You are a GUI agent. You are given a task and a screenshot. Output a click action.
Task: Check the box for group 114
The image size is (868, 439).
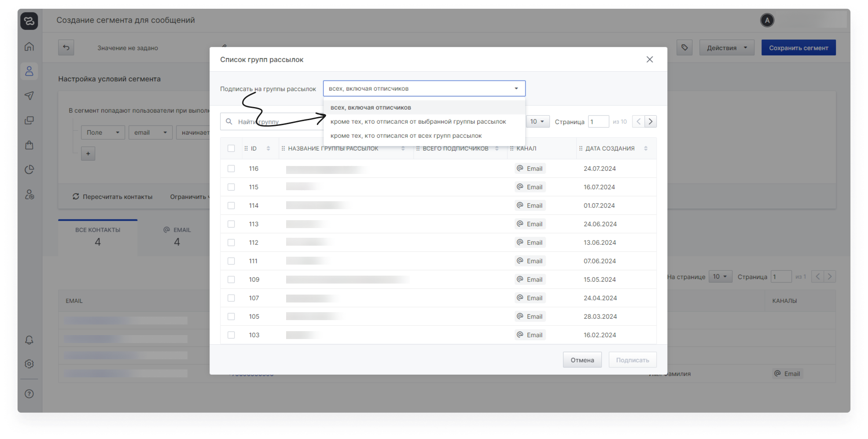coord(231,206)
